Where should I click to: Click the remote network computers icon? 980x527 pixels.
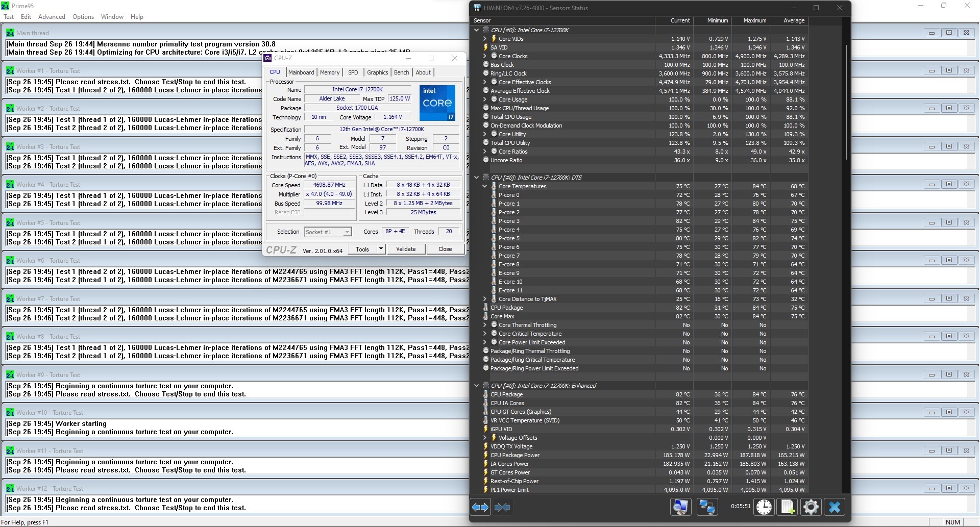707,507
